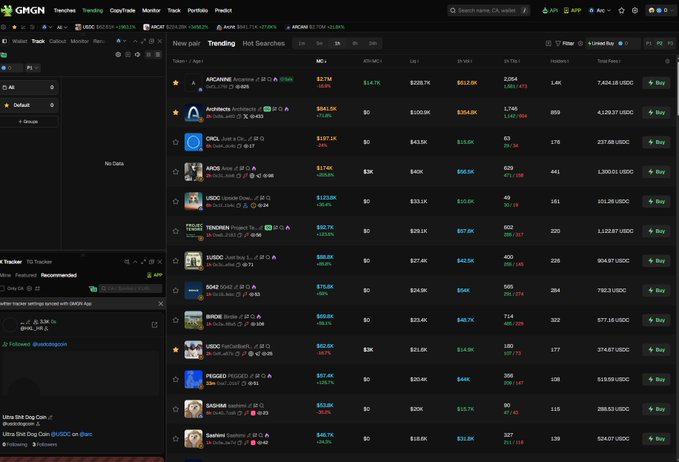The width and height of the screenshot is (679, 462).
Task: Enable the Only CA checkbox
Action: pyautogui.click(x=3, y=288)
